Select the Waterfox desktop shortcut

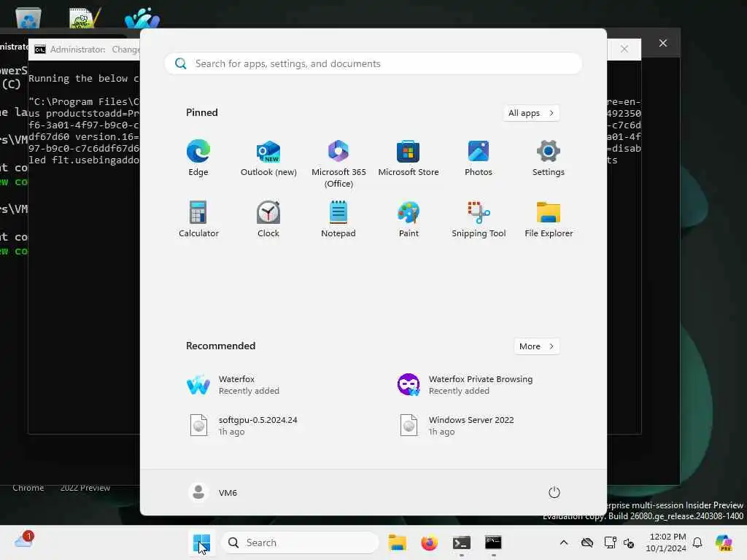pos(142,17)
